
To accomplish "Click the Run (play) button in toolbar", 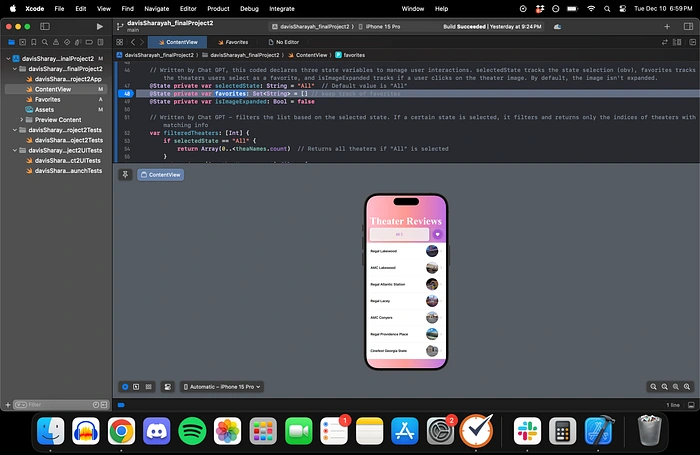I will (x=100, y=25).
